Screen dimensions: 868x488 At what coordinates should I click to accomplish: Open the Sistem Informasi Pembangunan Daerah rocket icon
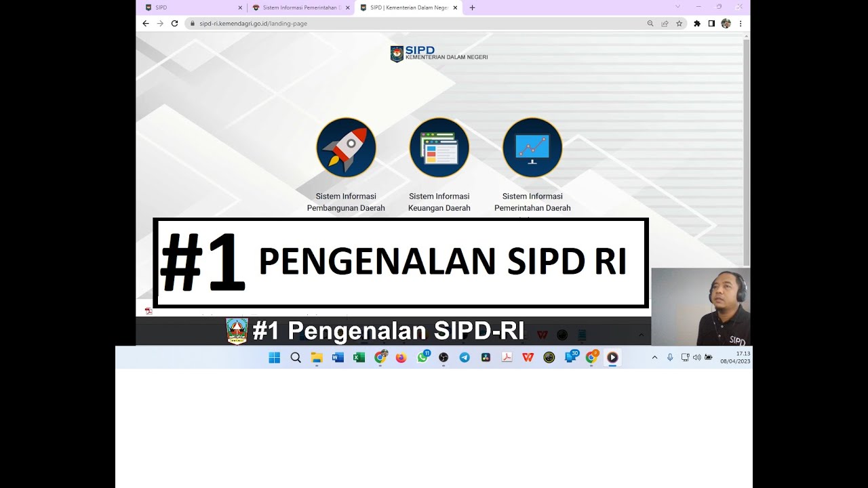[x=346, y=148]
